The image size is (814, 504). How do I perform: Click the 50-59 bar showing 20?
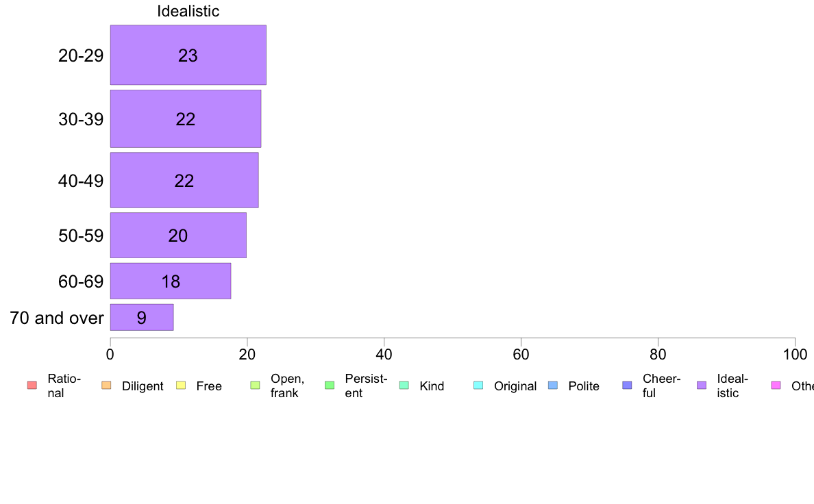[178, 235]
